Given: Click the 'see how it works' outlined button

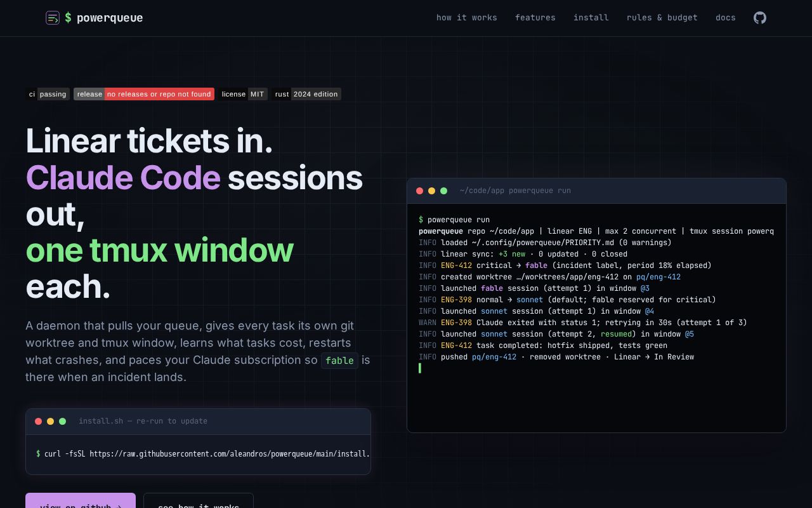Looking at the screenshot, I should click(x=199, y=500).
